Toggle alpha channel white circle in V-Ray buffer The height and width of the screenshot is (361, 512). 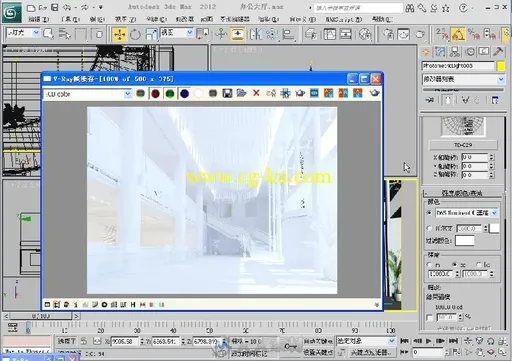[x=198, y=94]
